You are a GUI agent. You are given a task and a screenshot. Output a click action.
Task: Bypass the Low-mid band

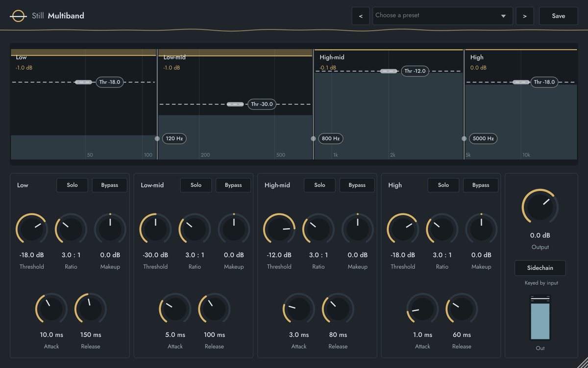tap(233, 185)
